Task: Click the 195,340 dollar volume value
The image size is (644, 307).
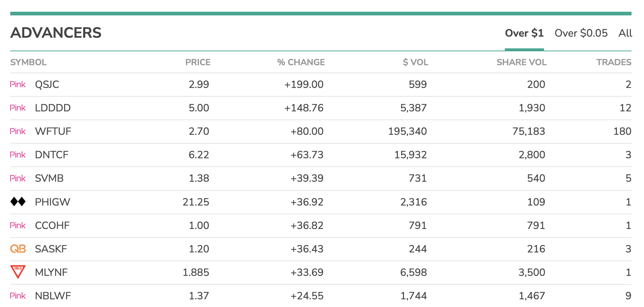Action: tap(407, 131)
